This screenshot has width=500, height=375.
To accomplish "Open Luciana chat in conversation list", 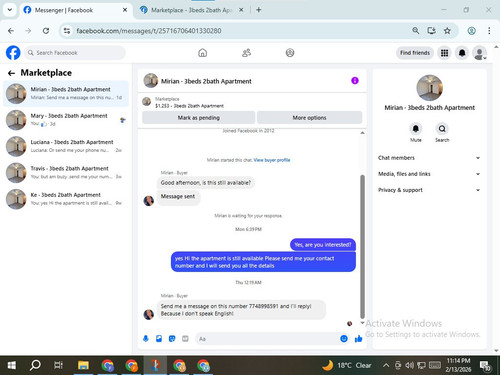I will [x=66, y=146].
